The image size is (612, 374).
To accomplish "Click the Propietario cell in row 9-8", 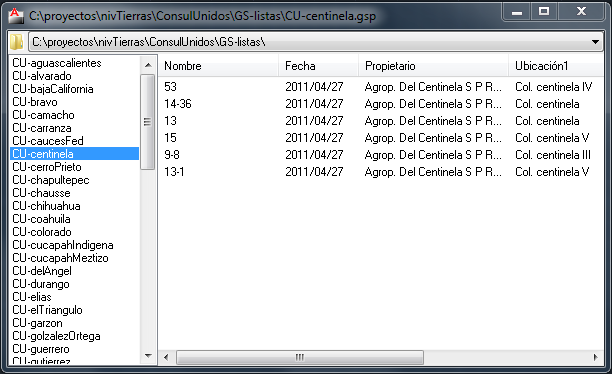I will pyautogui.click(x=433, y=155).
